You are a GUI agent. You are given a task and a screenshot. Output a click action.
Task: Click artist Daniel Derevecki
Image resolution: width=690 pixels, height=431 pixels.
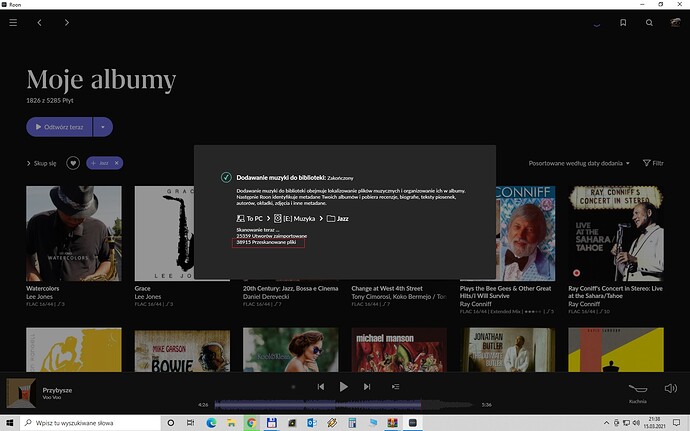[x=266, y=297]
